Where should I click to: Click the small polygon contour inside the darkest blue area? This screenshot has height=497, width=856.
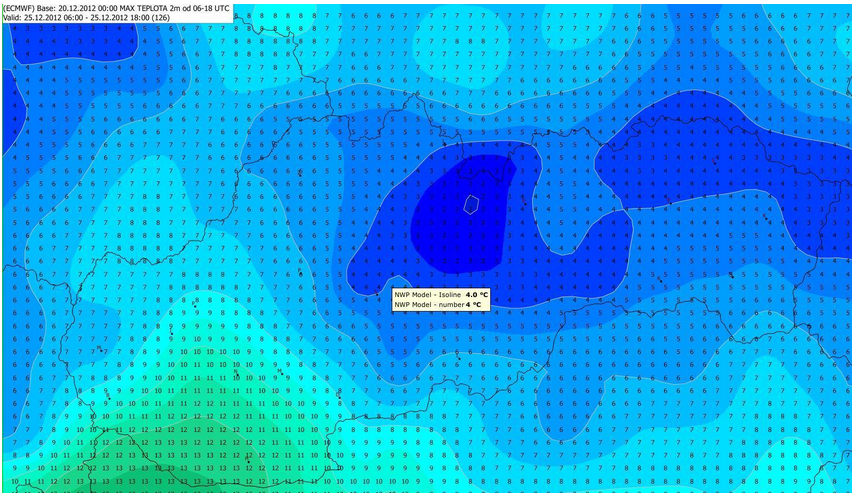point(472,203)
